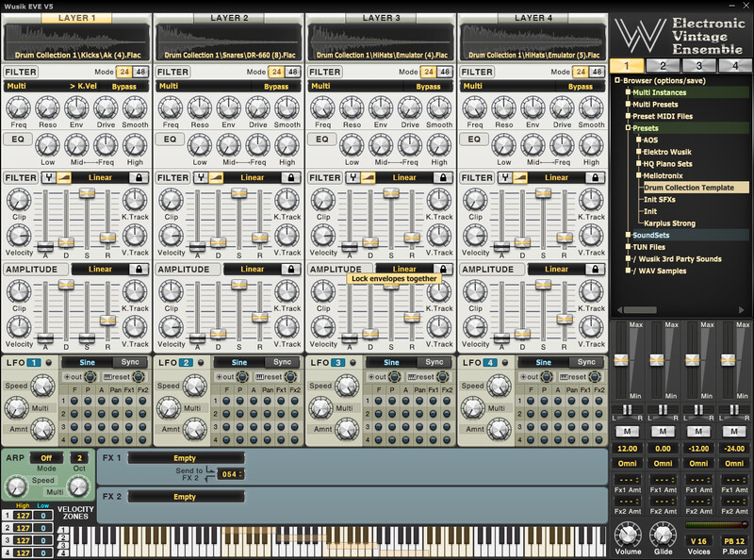Select the ramp shape icon in Layer 1 filter envelope
This screenshot has width=754, height=560.
(x=63, y=177)
